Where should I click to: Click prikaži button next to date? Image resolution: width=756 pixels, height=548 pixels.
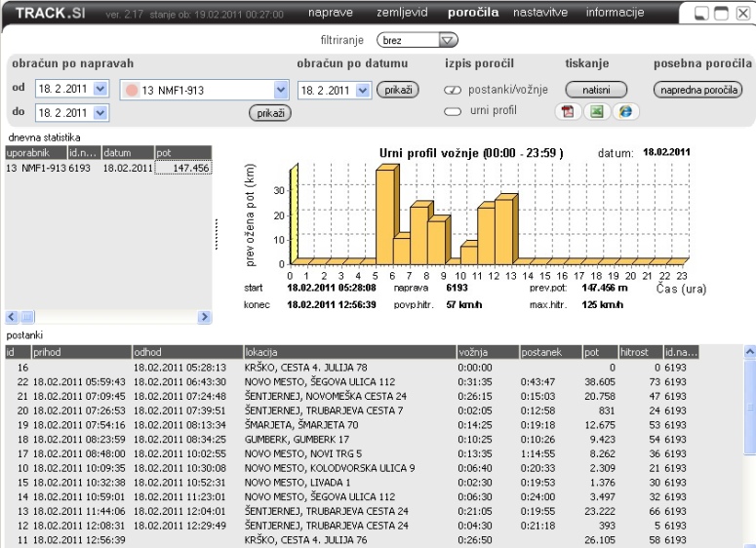point(398,90)
